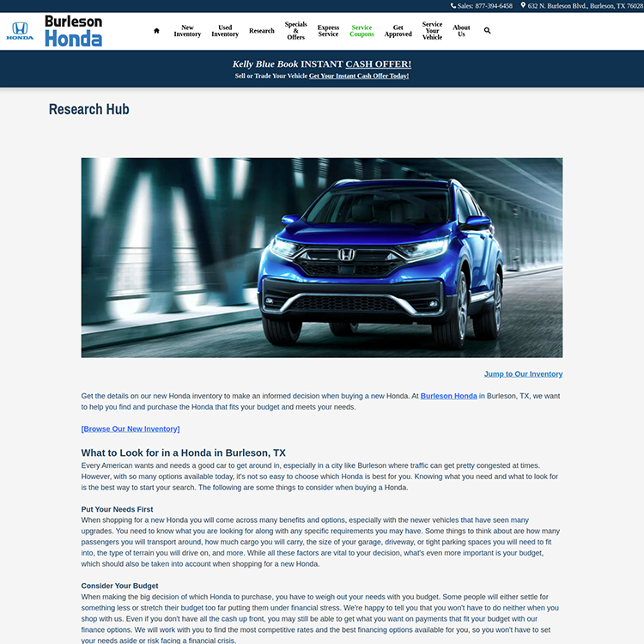Click the map pin icon by address
Screen dimensions: 644x644
(523, 5)
